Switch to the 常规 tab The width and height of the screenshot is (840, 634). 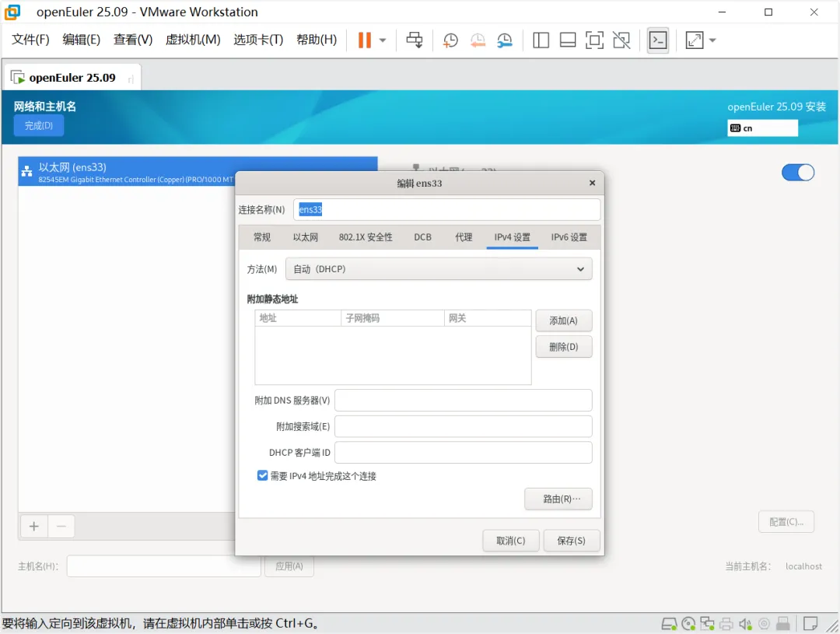262,237
